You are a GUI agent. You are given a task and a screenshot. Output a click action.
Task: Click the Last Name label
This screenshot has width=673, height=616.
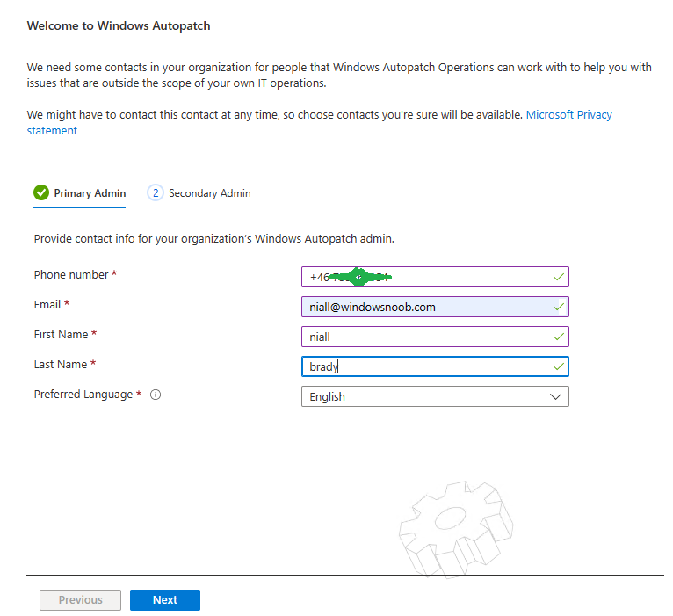(x=61, y=365)
